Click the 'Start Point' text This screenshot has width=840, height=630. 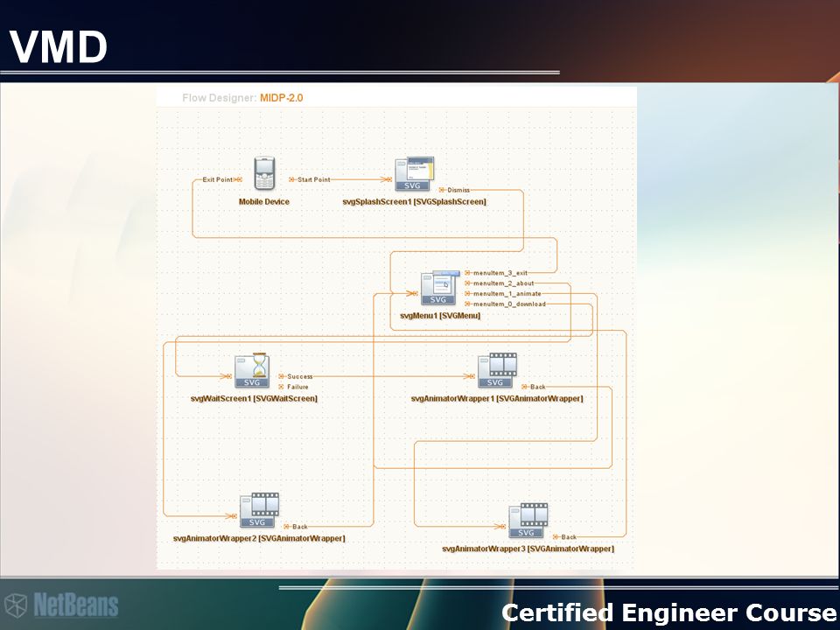click(x=314, y=179)
